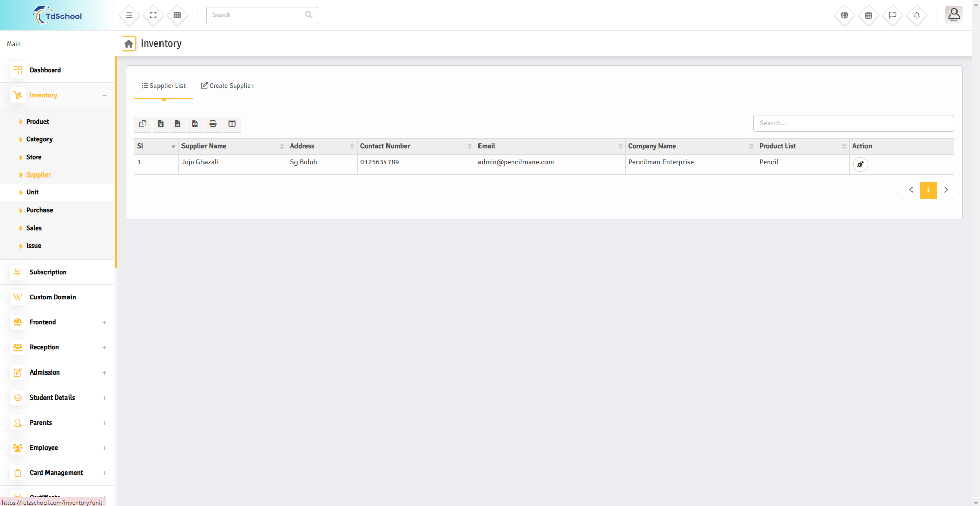Copy supplier table to clipboard
This screenshot has width=980, height=506.
[x=143, y=124]
